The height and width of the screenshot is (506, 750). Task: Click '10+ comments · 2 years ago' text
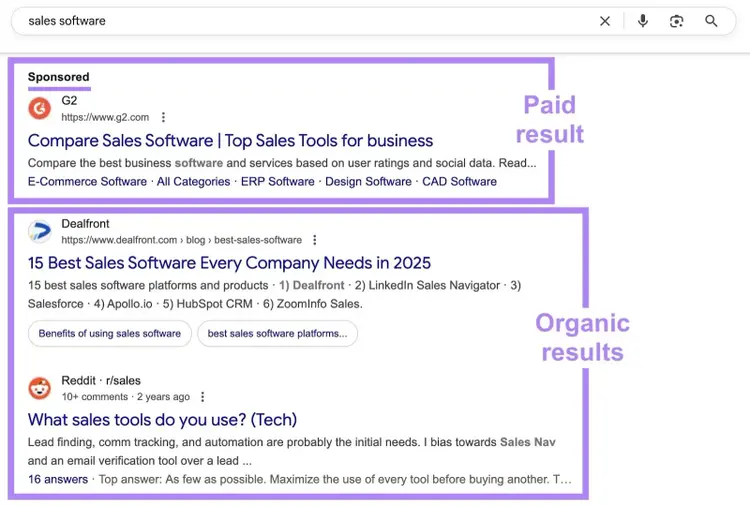(126, 397)
